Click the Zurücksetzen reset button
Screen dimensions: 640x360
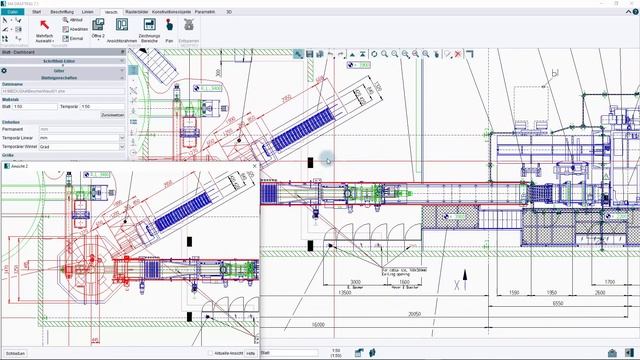point(112,115)
